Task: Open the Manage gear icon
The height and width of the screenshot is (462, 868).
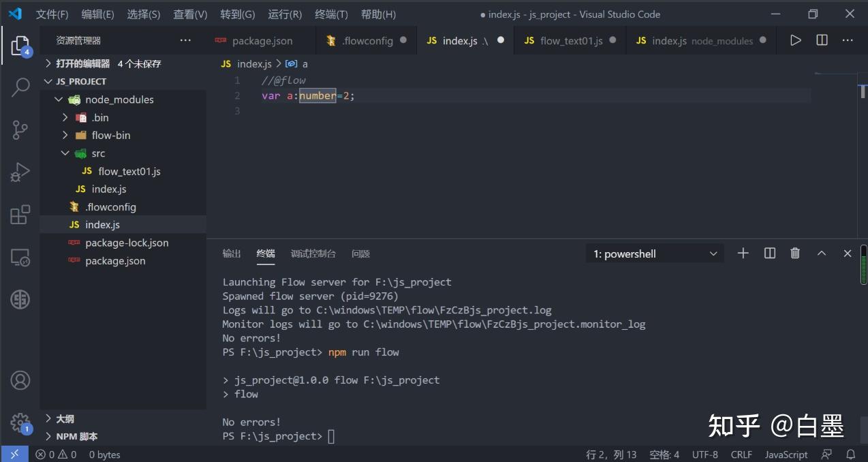Action: pyautogui.click(x=20, y=422)
